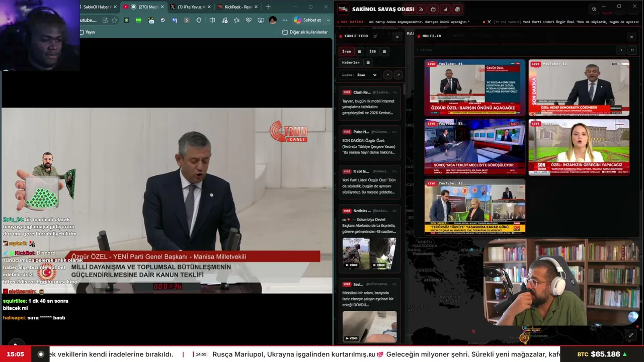Click the green extension icon in browser toolbar
644x362 pixels.
coord(138,20)
